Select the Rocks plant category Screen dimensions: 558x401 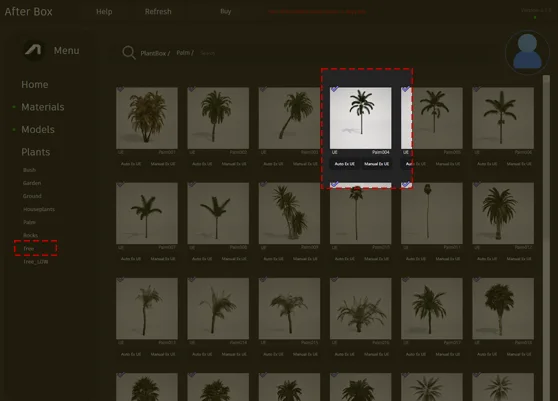(30, 235)
